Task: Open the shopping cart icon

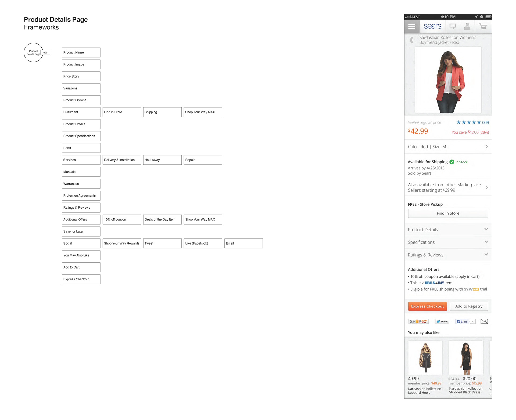Action: pos(483,26)
